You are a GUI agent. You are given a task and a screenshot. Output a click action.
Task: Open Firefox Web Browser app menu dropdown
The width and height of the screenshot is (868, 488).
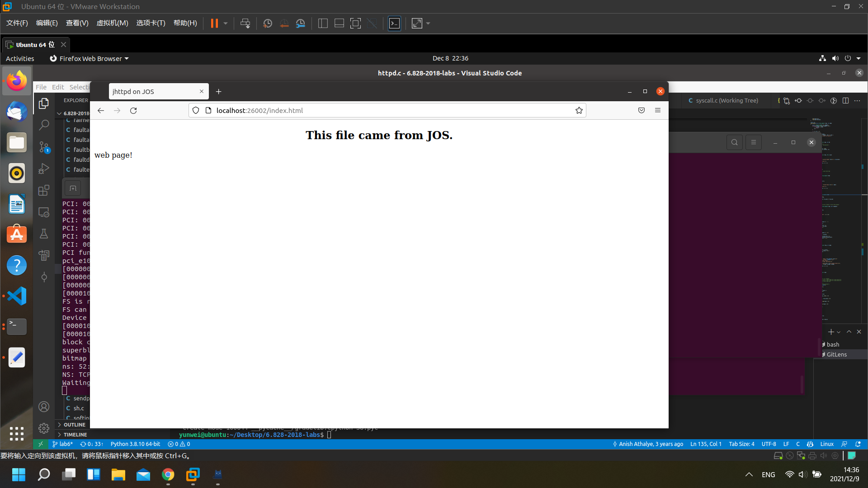pyautogui.click(x=89, y=59)
